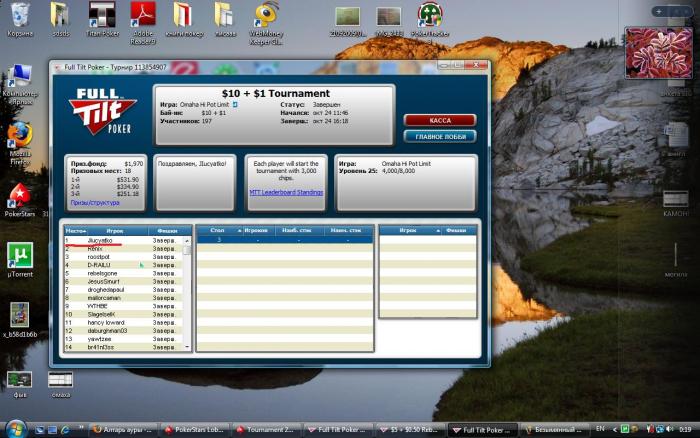
Task: Launch WebMoney Keeper shortcut
Action: coord(266,23)
